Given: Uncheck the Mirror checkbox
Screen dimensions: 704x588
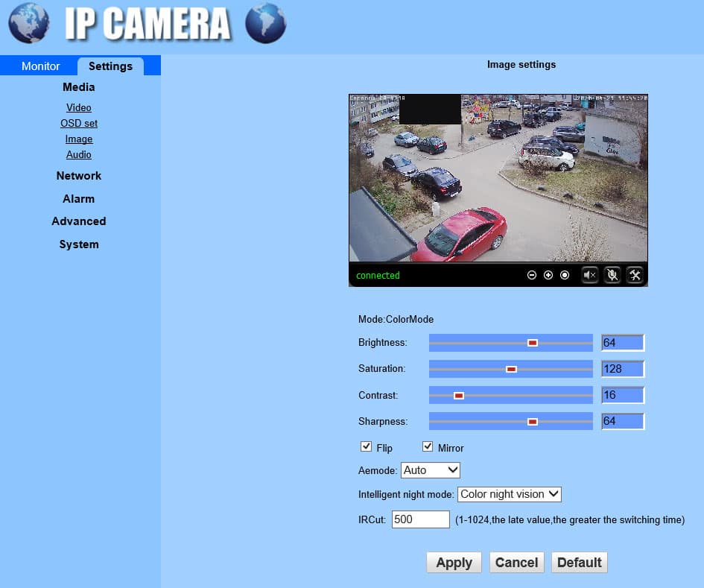Looking at the screenshot, I should pos(428,446).
